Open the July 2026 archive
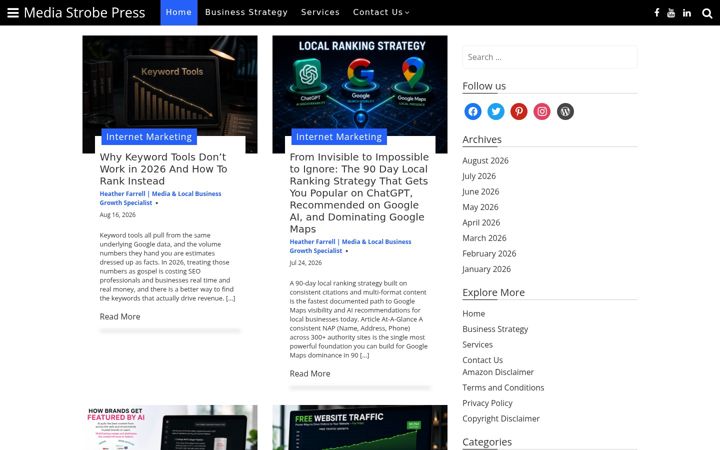720x450 pixels. click(479, 176)
